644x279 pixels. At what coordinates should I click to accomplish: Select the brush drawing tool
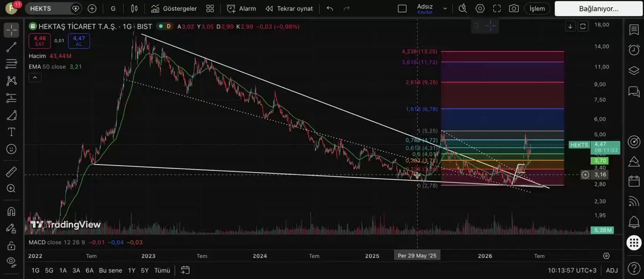click(x=11, y=115)
